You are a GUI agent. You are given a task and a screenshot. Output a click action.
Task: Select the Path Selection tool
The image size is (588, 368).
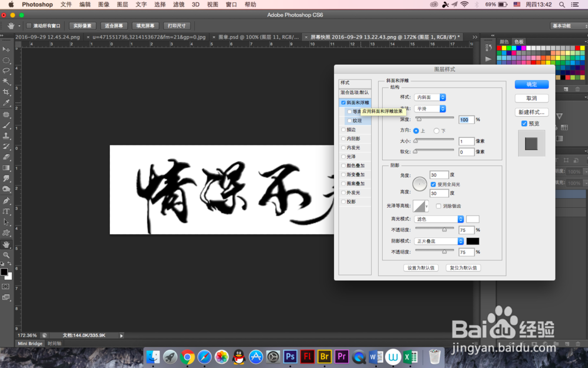point(6,222)
